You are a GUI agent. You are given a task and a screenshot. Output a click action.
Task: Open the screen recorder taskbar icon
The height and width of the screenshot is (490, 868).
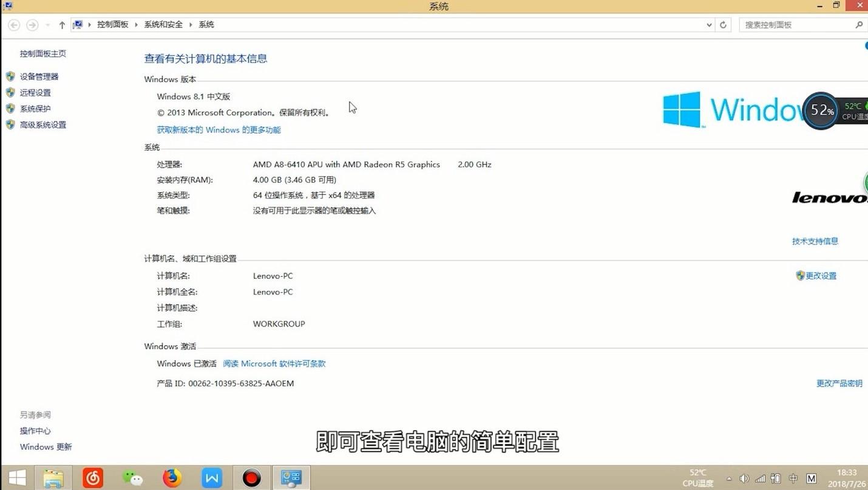251,478
